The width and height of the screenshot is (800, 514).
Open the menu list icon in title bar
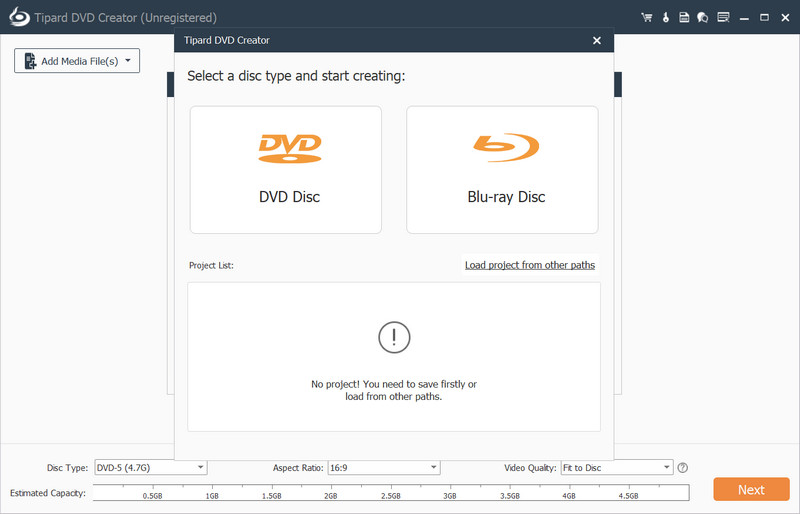[723, 17]
